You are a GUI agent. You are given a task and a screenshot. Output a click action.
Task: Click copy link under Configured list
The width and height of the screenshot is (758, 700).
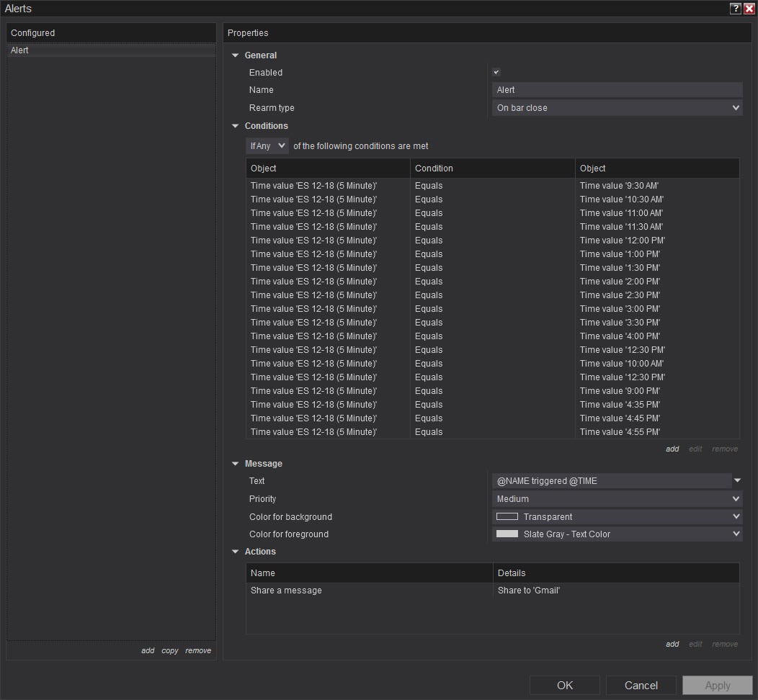pos(169,651)
